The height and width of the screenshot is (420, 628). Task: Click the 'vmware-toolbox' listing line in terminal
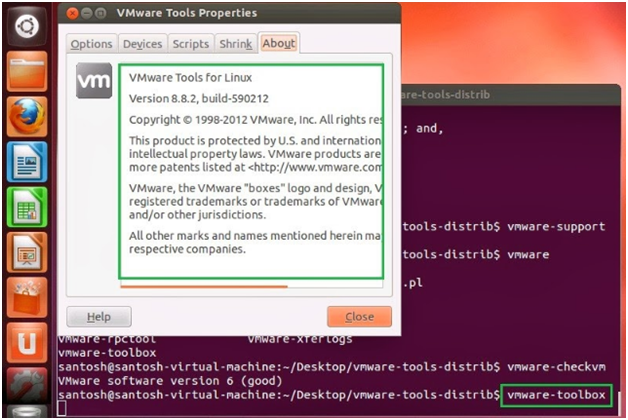point(107,353)
